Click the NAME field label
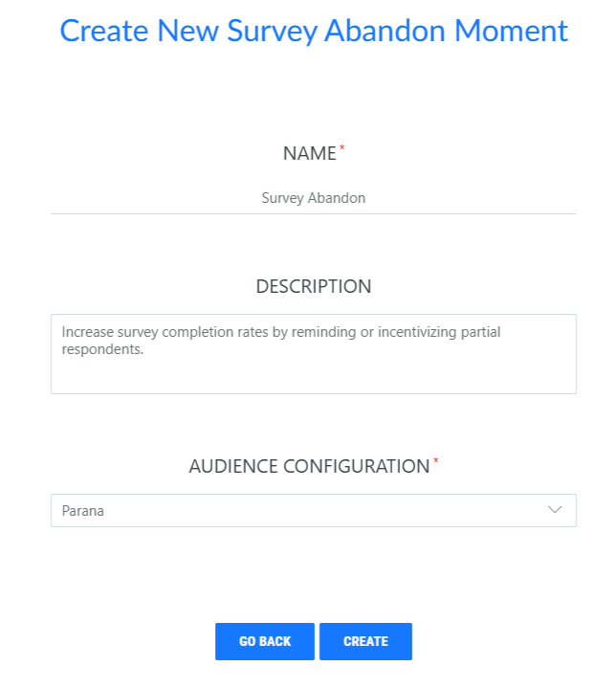 309,153
